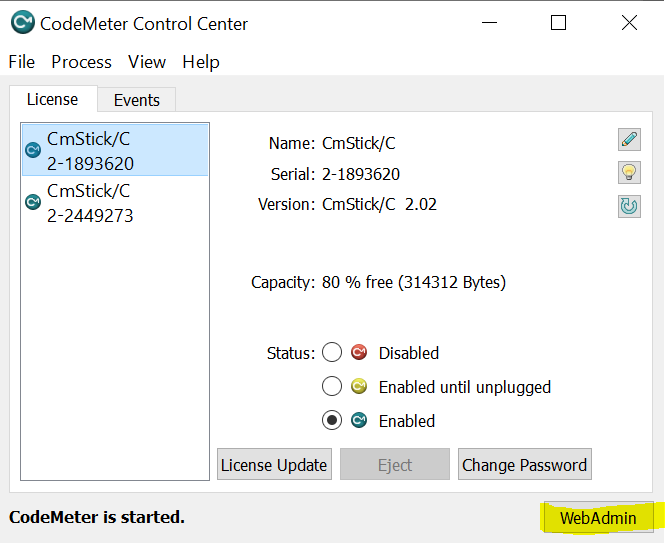Image resolution: width=666 pixels, height=543 pixels.
Task: Select the Enabled radio button
Action: click(x=332, y=420)
